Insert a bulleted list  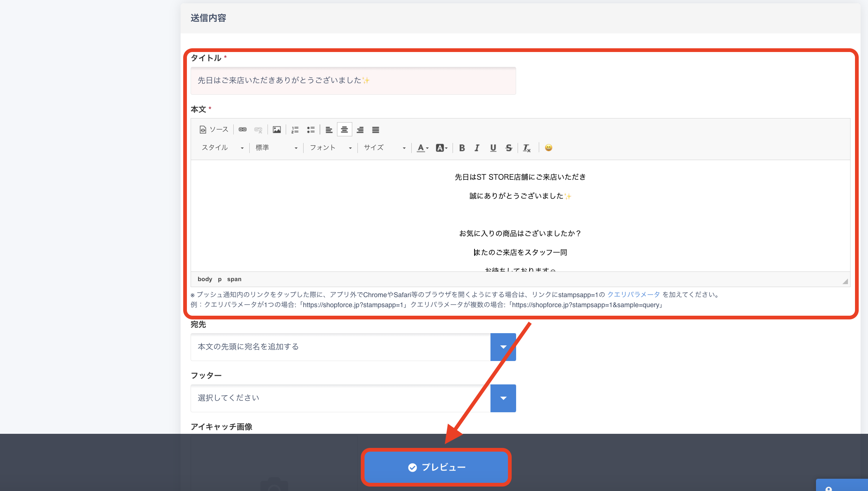point(311,130)
